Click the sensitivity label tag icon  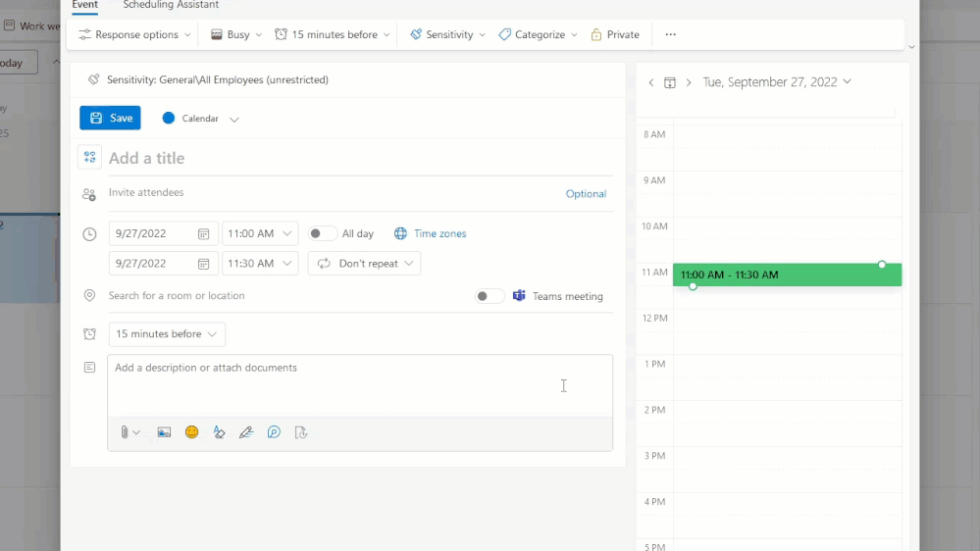[94, 79]
